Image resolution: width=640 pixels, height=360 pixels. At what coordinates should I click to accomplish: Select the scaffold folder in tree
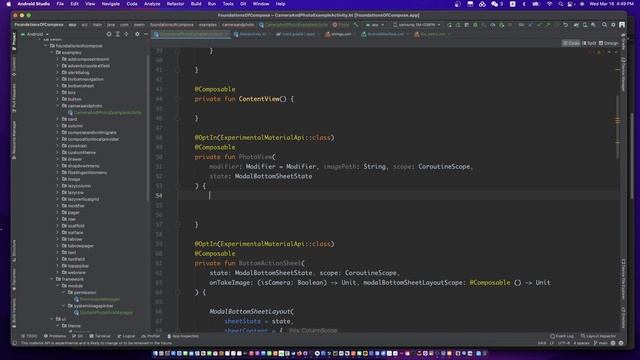coord(73,226)
